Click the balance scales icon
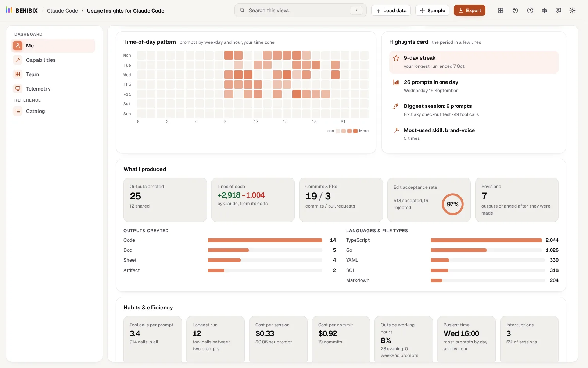Viewport: 588px width, 368px height. pos(544,11)
